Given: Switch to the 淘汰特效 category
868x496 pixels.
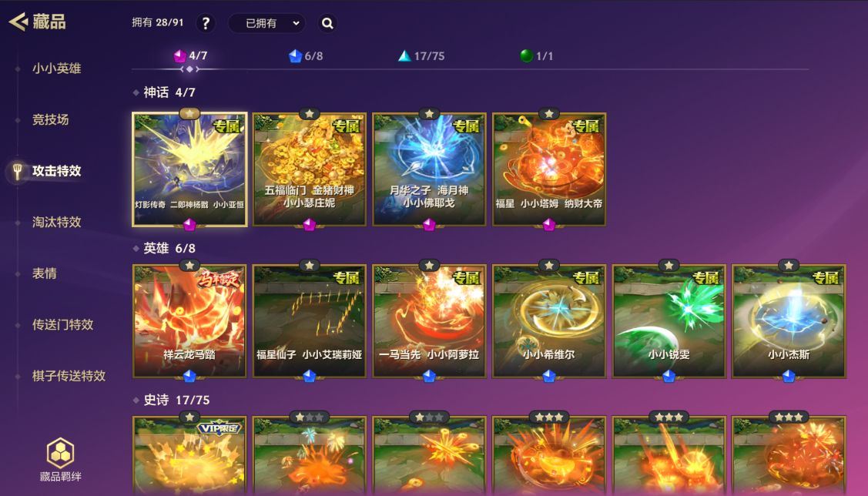Looking at the screenshot, I should tap(56, 222).
